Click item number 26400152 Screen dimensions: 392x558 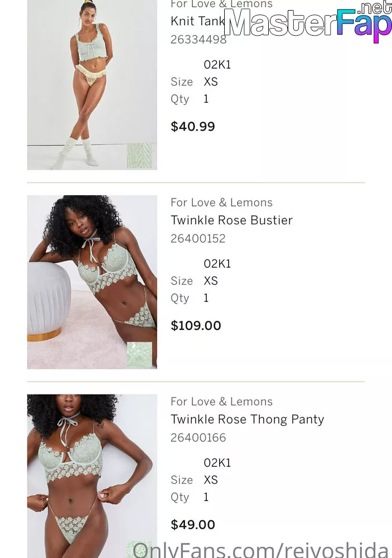click(x=198, y=238)
